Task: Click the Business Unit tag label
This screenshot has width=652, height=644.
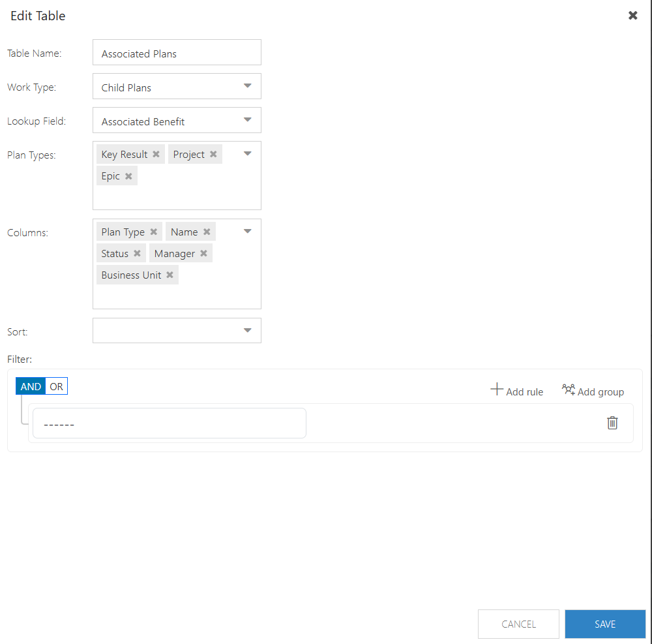Action: tap(131, 275)
